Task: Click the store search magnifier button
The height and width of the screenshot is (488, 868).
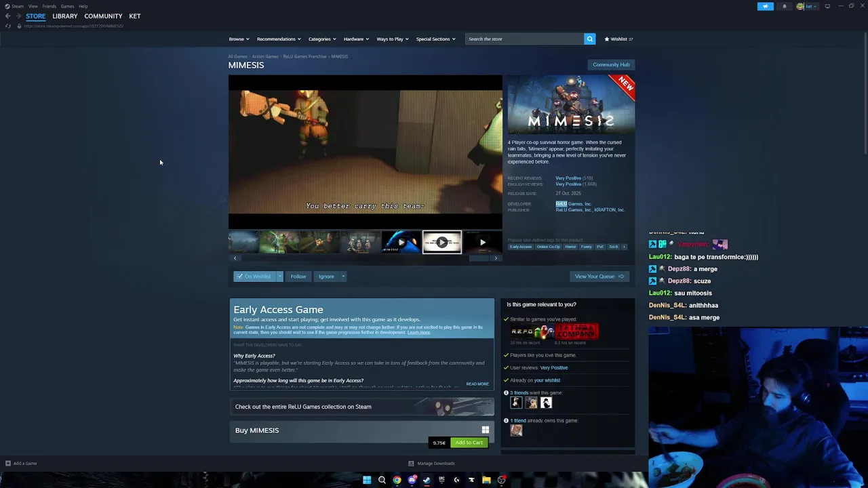Action: click(590, 39)
